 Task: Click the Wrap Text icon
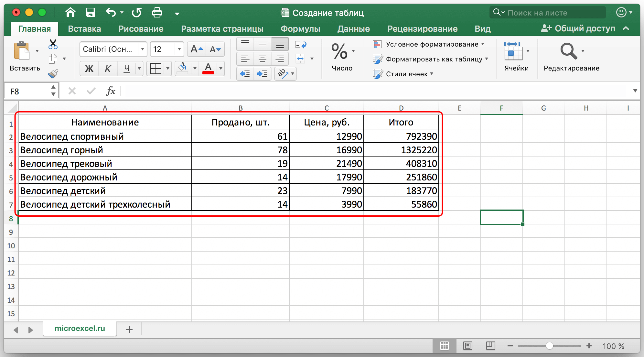[301, 44]
